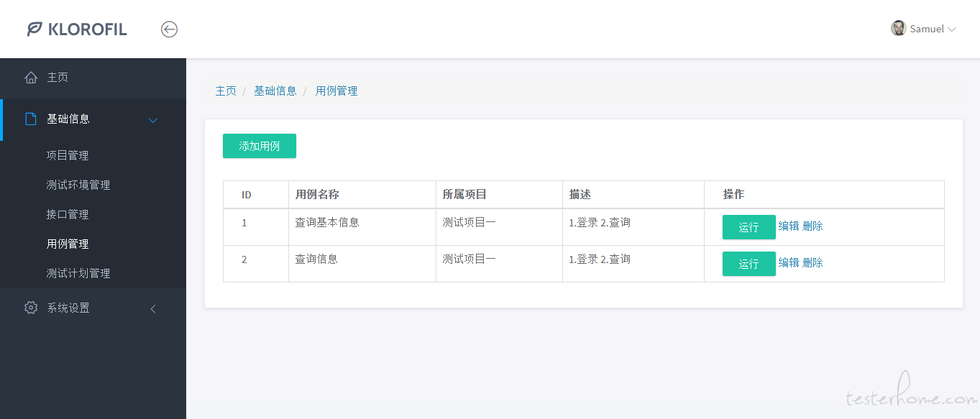Click 用例管理 in the breadcrumb

pyautogui.click(x=336, y=91)
